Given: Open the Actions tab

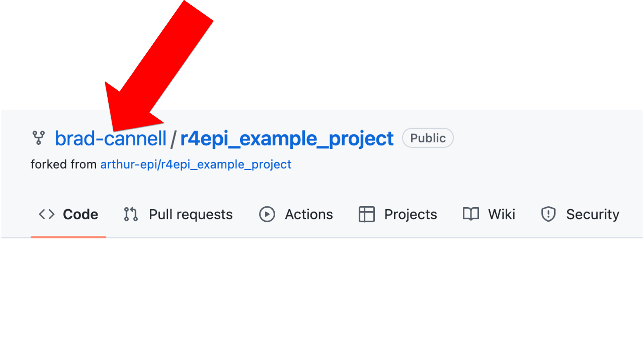Looking at the screenshot, I should coord(309,214).
